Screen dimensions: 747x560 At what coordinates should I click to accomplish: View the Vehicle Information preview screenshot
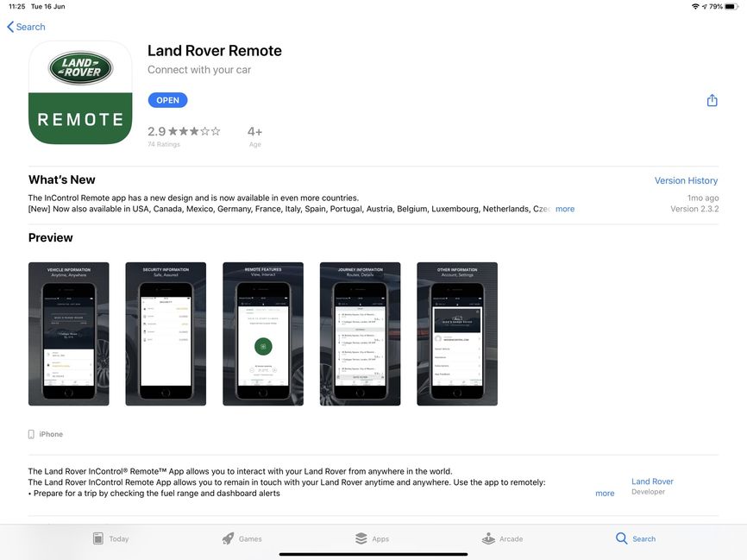pos(69,334)
